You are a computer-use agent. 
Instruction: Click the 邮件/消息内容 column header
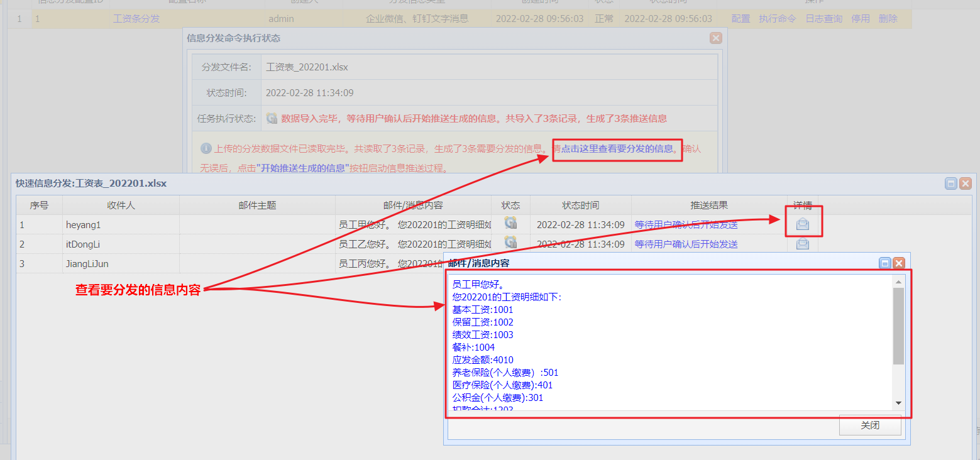tap(413, 205)
